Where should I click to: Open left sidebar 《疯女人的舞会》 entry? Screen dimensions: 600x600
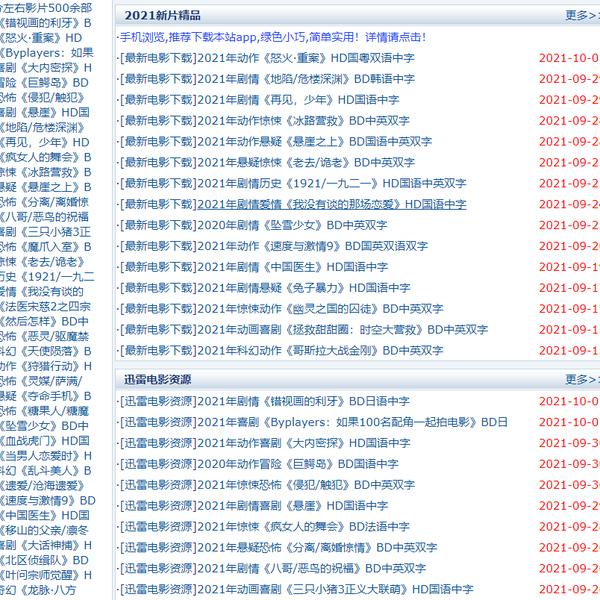coord(46,157)
